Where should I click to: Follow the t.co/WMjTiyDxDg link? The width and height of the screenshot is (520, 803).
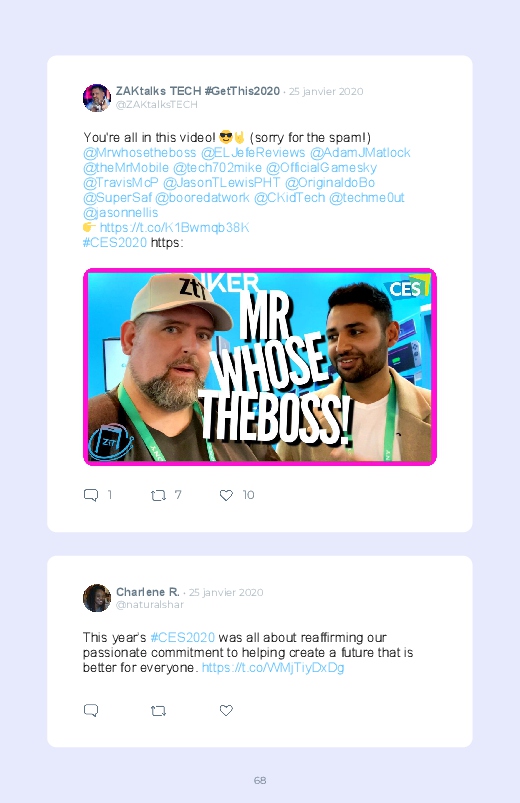tap(273, 668)
